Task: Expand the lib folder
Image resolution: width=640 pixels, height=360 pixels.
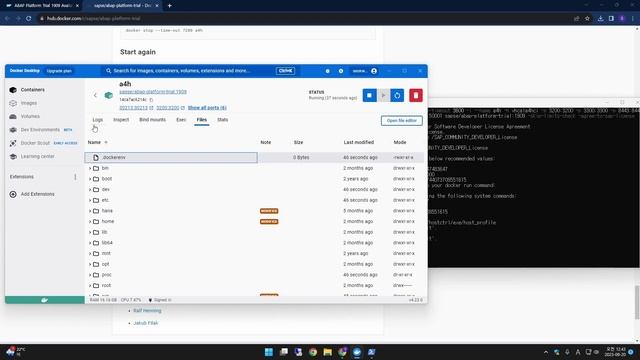Action: [90, 232]
